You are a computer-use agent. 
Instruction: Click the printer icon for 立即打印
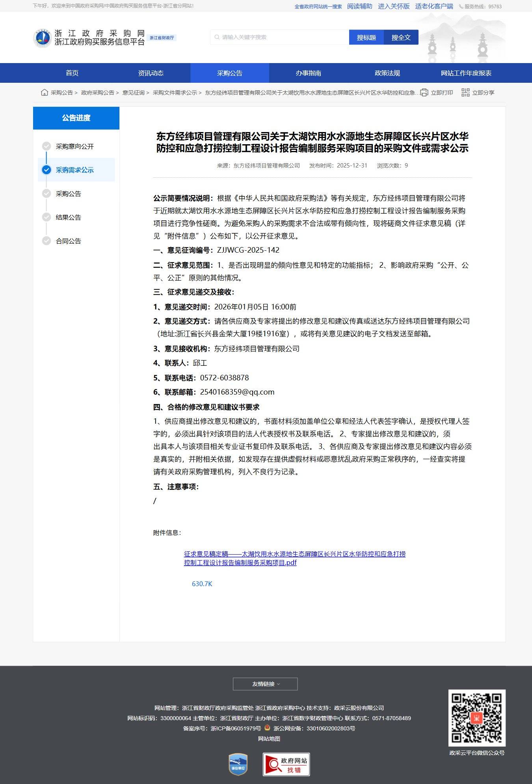424,93
